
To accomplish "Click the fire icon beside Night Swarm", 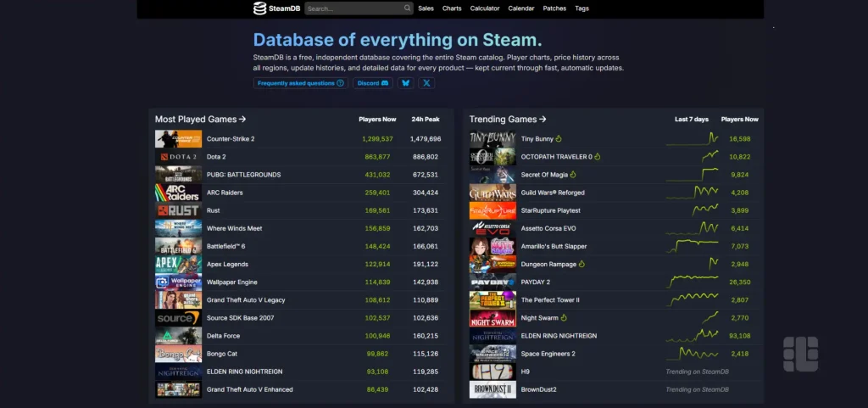I will tap(564, 318).
